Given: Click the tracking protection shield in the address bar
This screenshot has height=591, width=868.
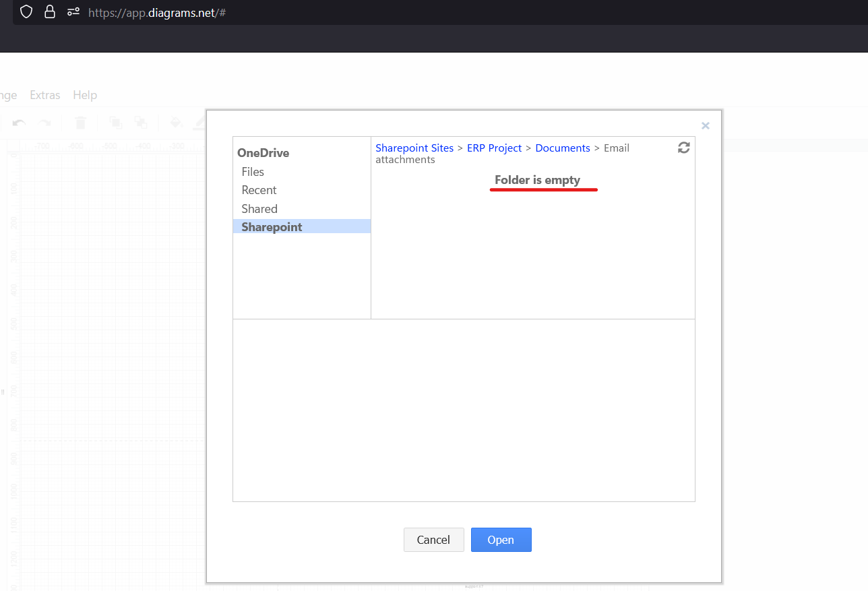Looking at the screenshot, I should coord(26,12).
